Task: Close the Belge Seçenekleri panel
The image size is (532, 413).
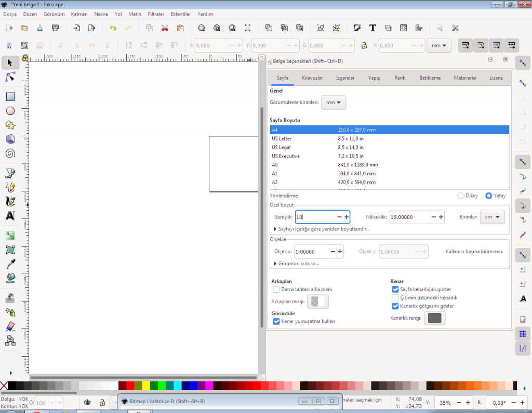Action: (x=506, y=59)
